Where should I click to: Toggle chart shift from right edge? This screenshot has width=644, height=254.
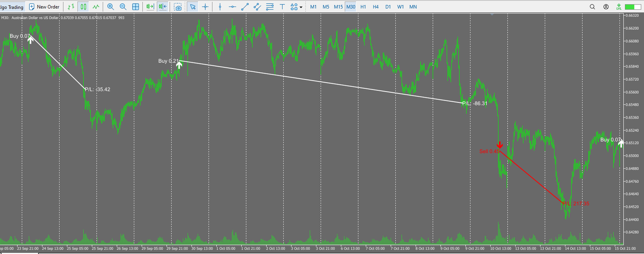163,7
